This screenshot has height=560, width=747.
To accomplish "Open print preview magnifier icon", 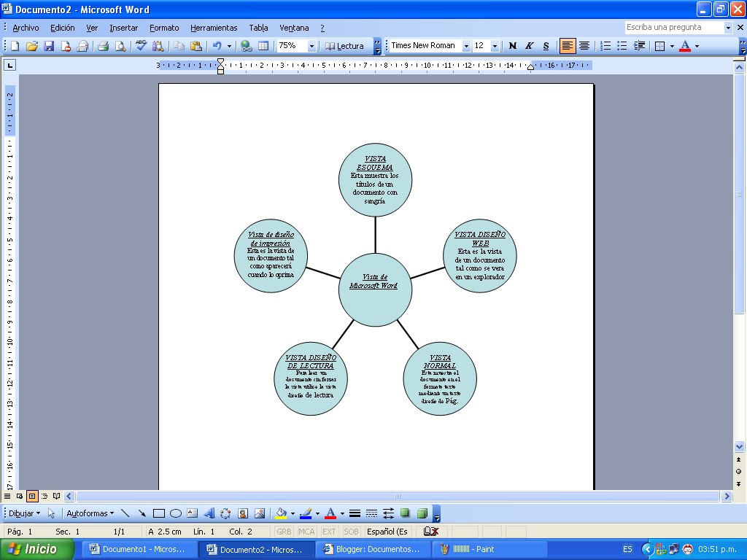I will (120, 46).
